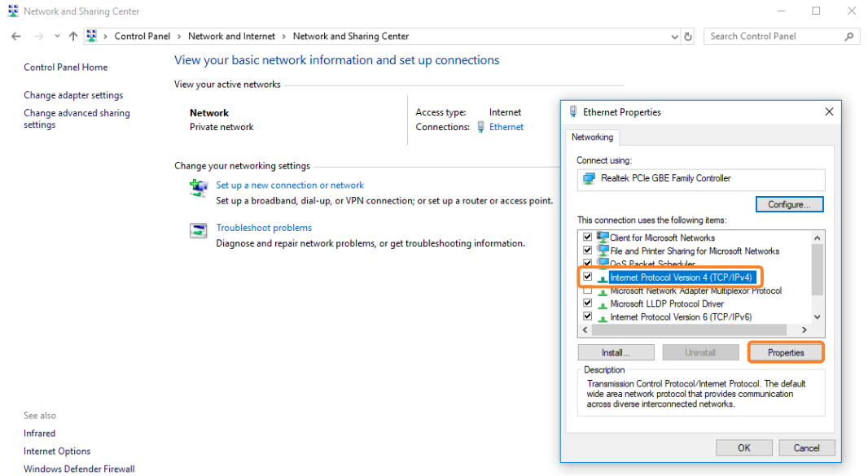The width and height of the screenshot is (868, 476).
Task: Open Change adapter settings
Action: [x=73, y=95]
